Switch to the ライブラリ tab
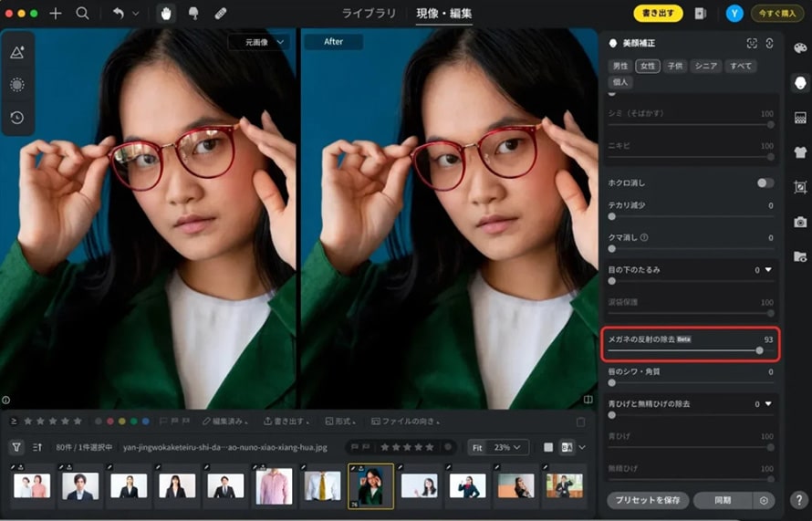This screenshot has width=812, height=521. tap(369, 14)
